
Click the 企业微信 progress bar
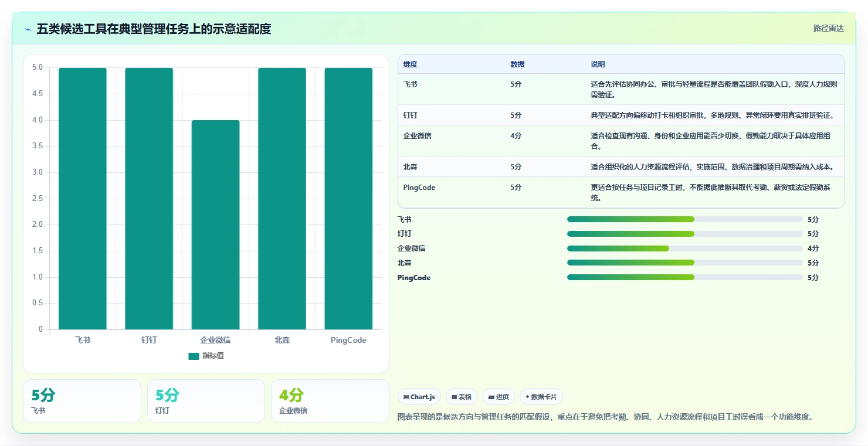[x=684, y=248]
